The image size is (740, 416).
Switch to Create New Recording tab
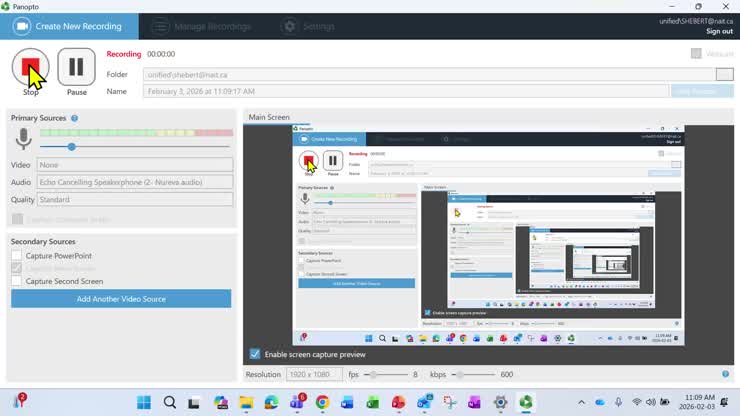[x=69, y=26]
